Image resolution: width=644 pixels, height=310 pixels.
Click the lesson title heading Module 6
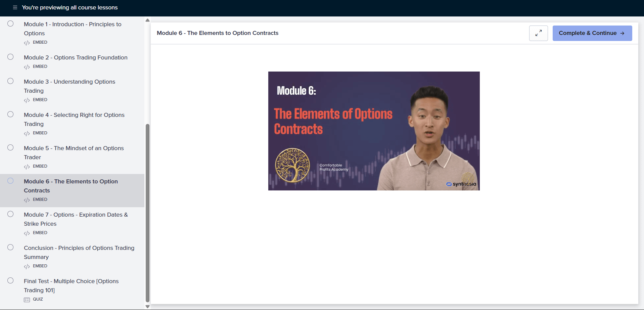pyautogui.click(x=218, y=33)
